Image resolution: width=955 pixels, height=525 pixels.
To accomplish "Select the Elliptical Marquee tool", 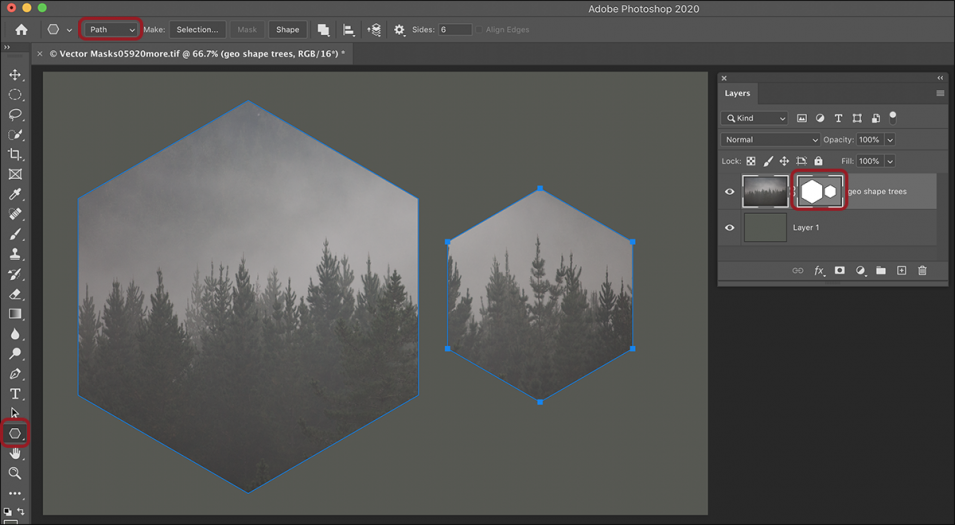I will click(15, 95).
